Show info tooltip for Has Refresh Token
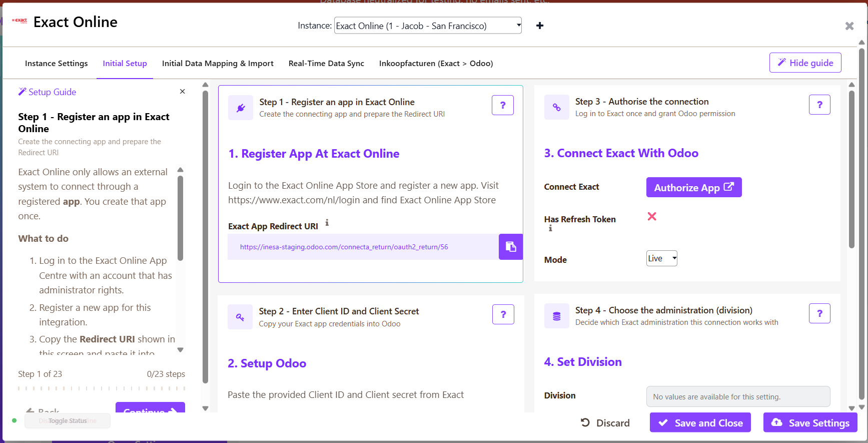Viewport: 868px width, 443px height. [x=550, y=228]
